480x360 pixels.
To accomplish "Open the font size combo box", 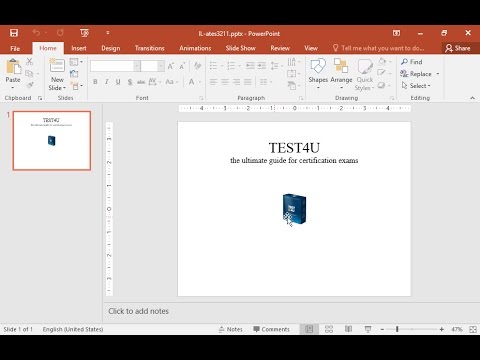I will coord(152,66).
